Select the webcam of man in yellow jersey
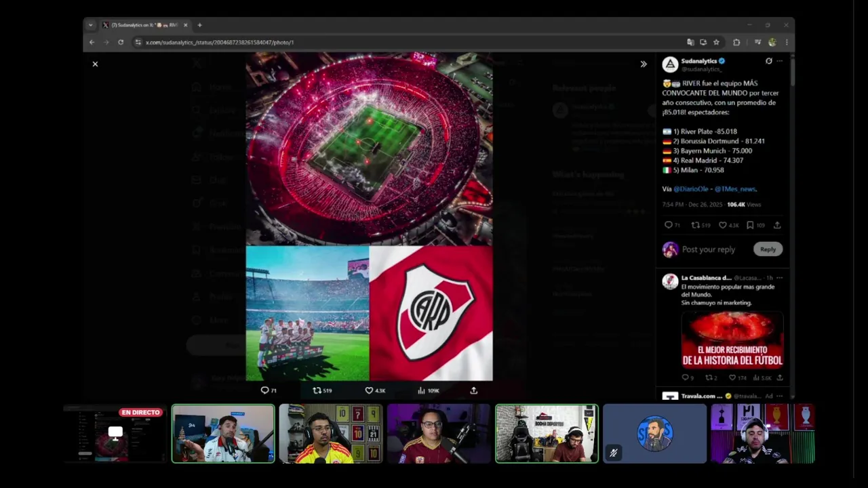This screenshot has width=868, height=488. [331, 434]
